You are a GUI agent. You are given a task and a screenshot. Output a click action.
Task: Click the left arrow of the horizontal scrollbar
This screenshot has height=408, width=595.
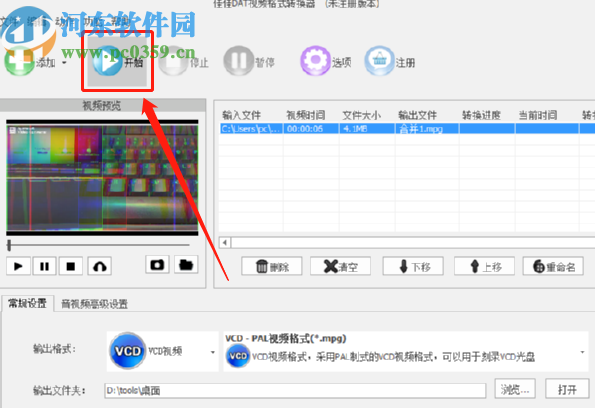pyautogui.click(x=225, y=242)
